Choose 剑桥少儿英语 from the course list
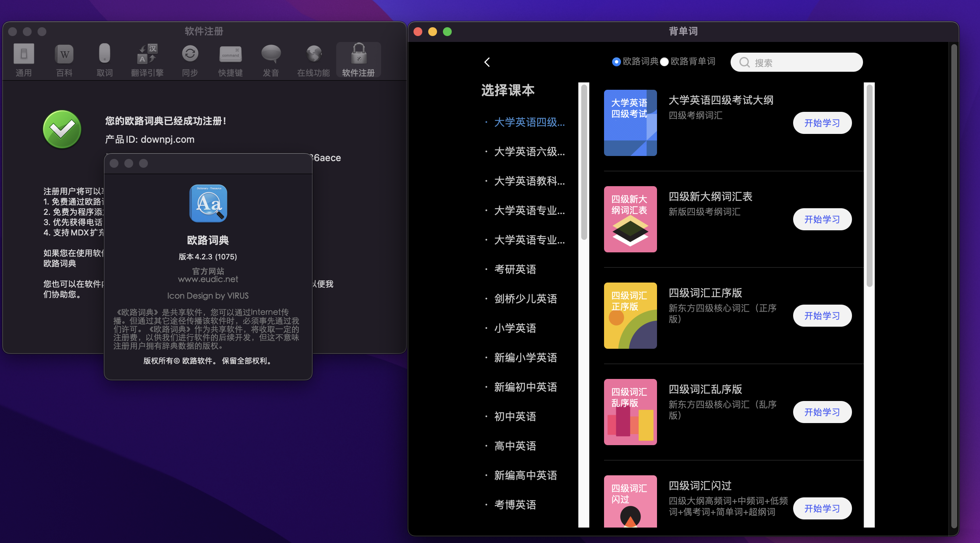The width and height of the screenshot is (980, 543). pos(525,299)
